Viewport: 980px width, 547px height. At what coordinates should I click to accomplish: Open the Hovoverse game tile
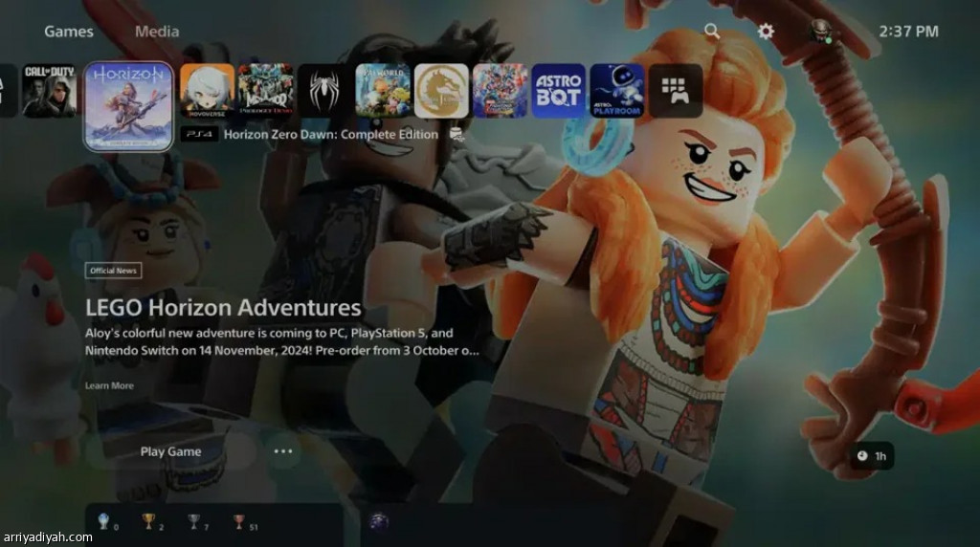pos(207,91)
